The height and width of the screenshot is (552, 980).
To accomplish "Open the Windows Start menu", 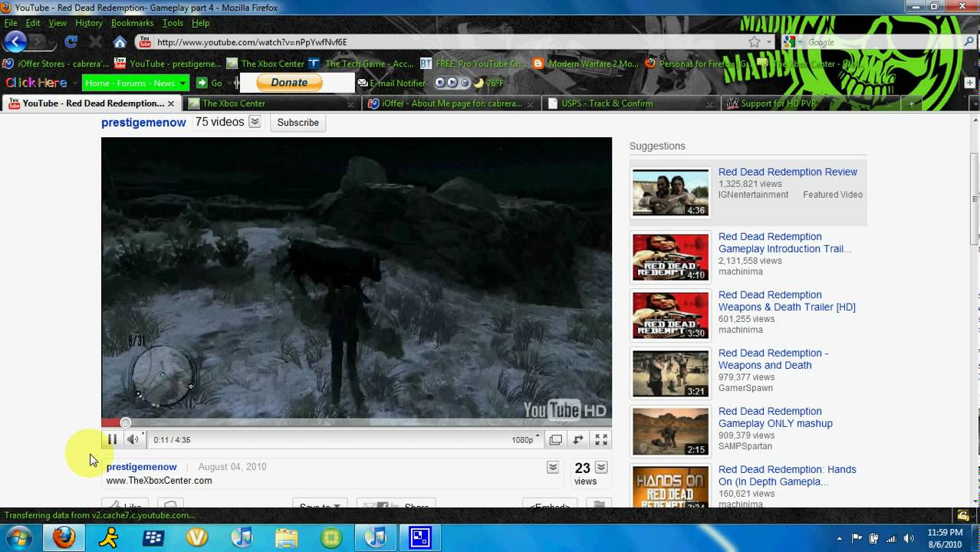I will [x=18, y=537].
